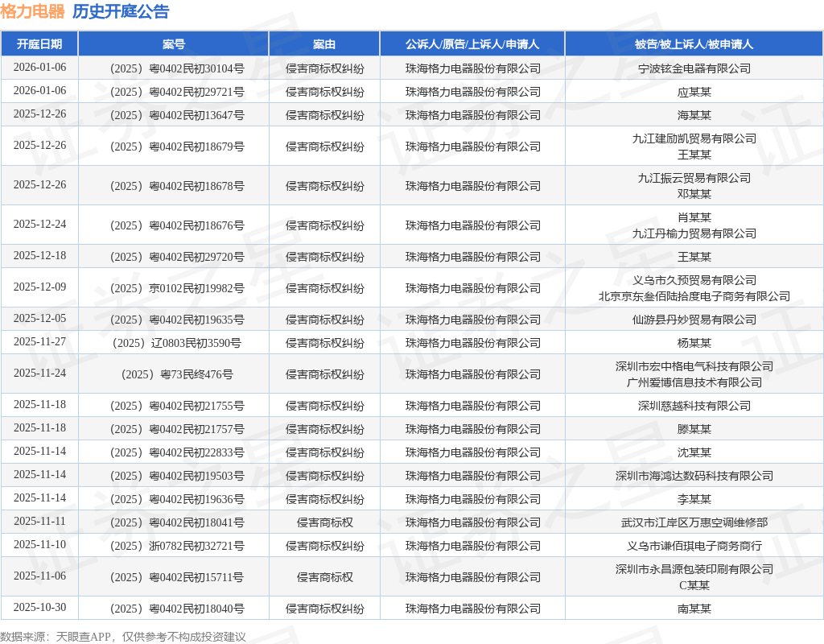Select defendant 杨某某
The height and width of the screenshot is (644, 824).
point(694,343)
